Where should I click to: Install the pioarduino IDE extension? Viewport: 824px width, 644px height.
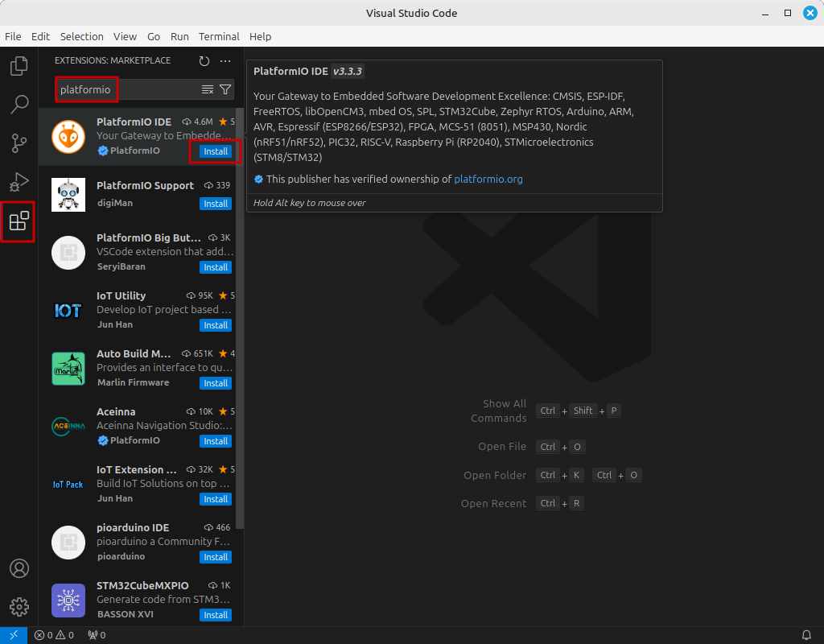pos(216,557)
